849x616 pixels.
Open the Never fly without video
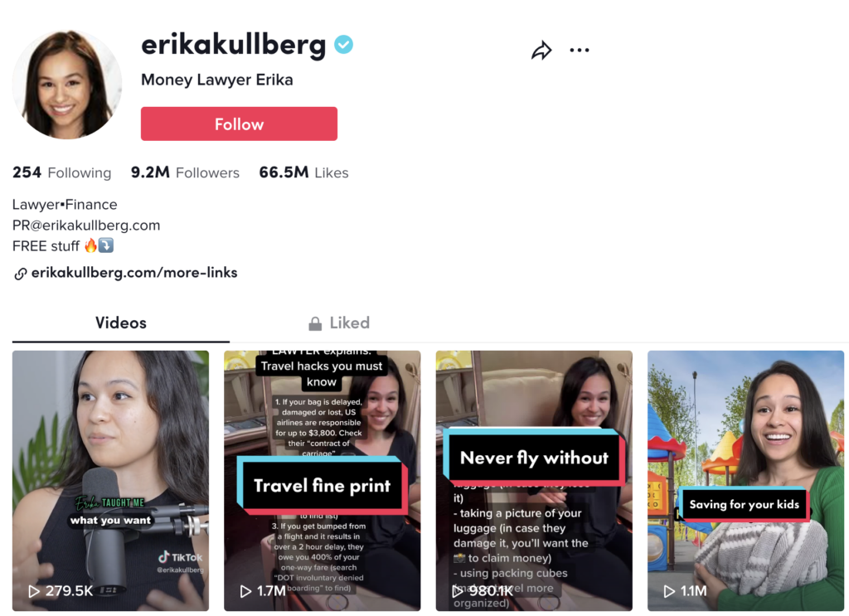pos(534,481)
